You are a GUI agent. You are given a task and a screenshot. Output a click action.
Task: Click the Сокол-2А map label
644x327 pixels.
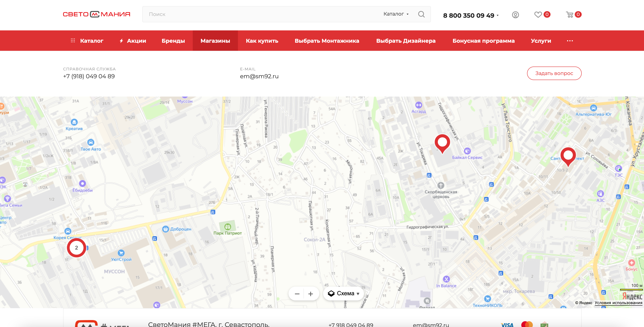[314, 239]
